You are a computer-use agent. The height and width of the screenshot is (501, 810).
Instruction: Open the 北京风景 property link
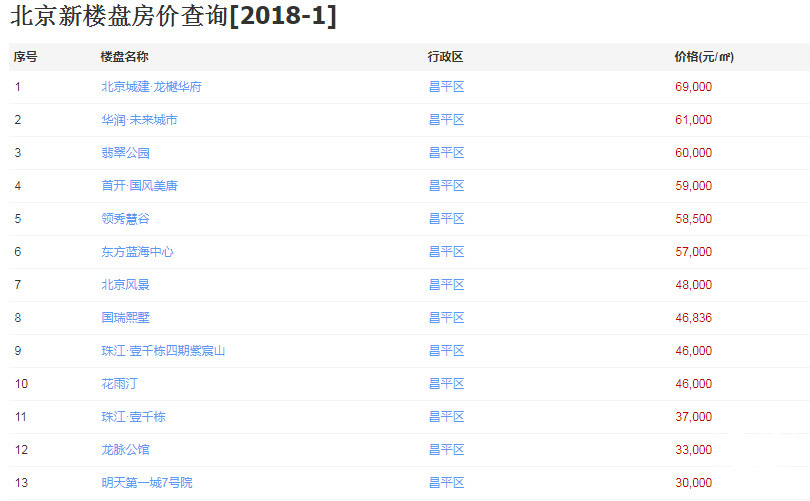click(x=126, y=285)
